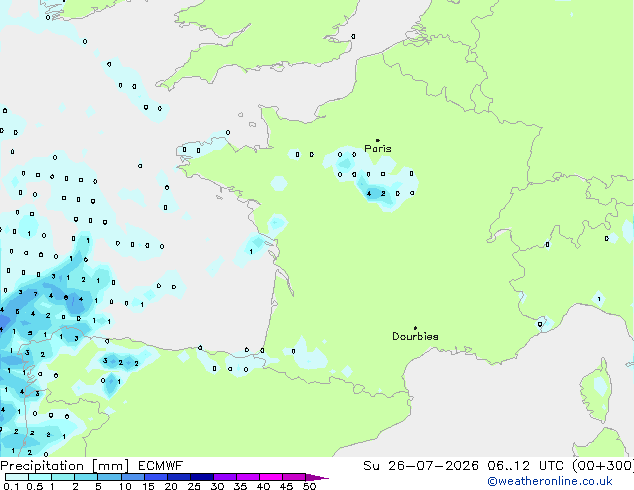The image size is (634, 490).
Task: Select the 'Precipitation [mm]' title text
Action: [x=65, y=466]
